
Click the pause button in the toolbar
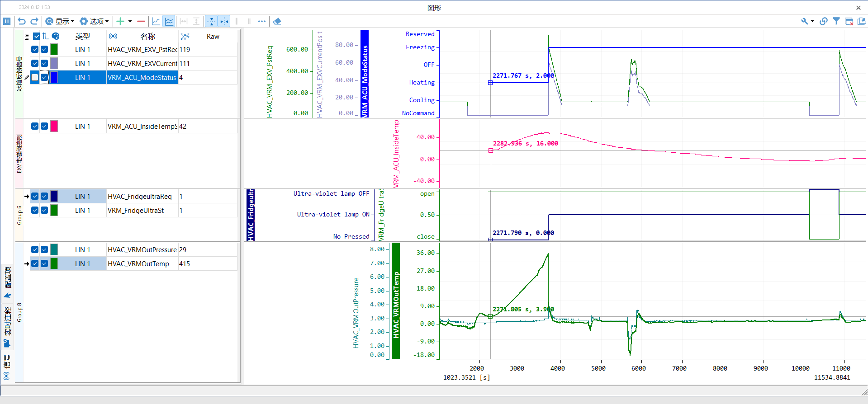point(7,21)
